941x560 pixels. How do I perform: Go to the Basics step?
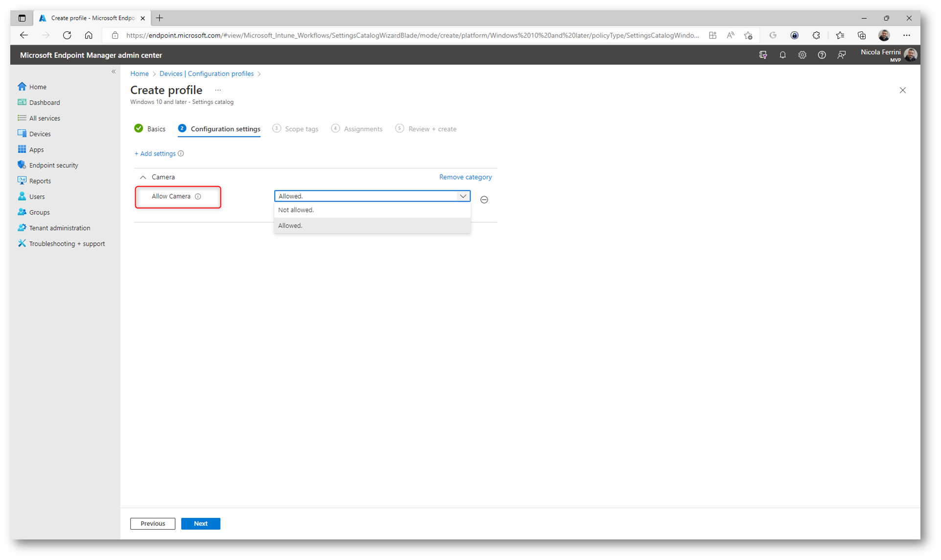(150, 129)
